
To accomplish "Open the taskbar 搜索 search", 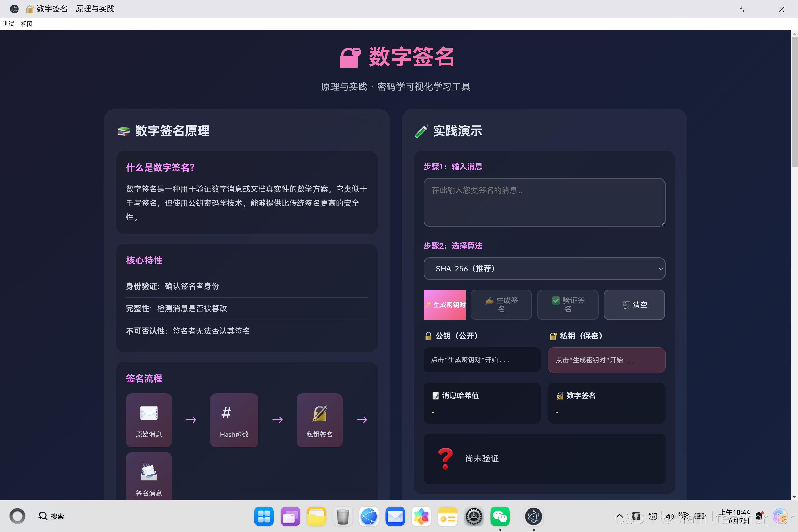I will (x=51, y=516).
